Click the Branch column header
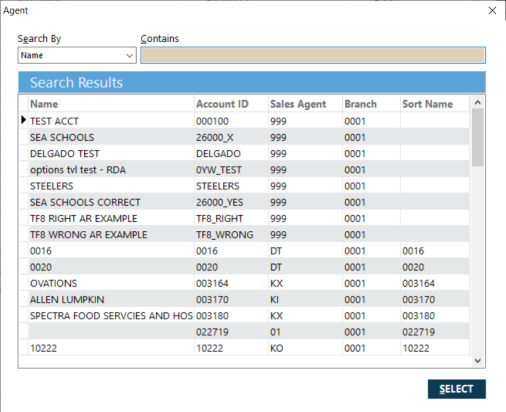Image resolution: width=506 pixels, height=412 pixels. coord(371,104)
